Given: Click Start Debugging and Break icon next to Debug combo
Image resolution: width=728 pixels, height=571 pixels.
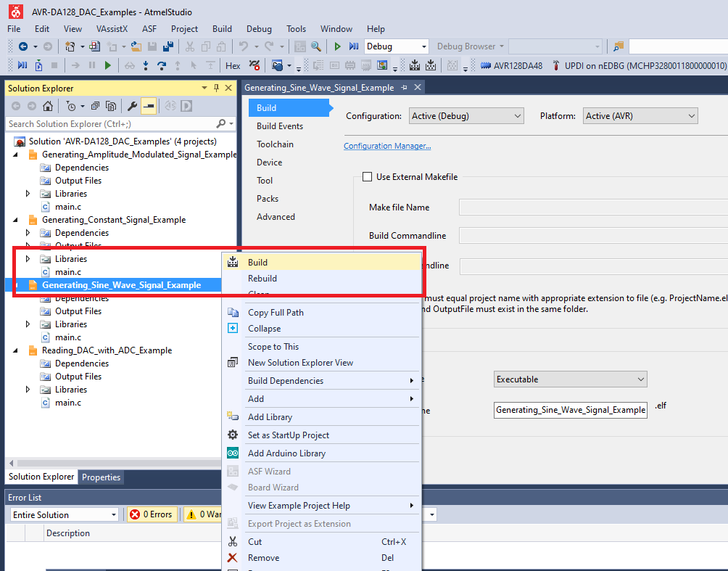Looking at the screenshot, I should point(354,46).
